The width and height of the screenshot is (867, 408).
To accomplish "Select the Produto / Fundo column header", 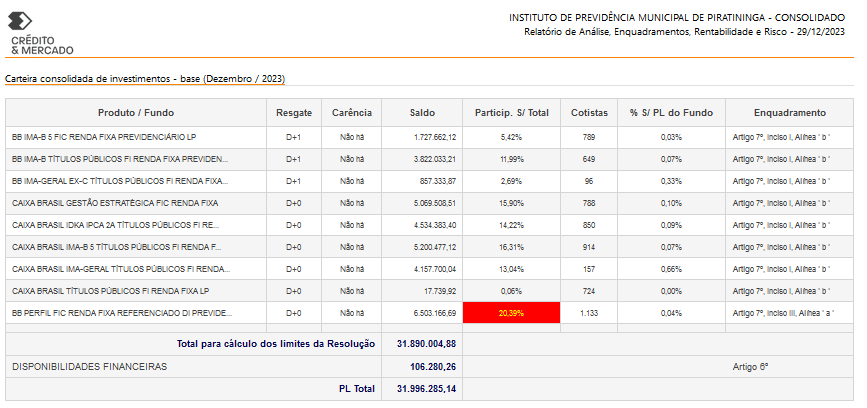I will point(136,113).
